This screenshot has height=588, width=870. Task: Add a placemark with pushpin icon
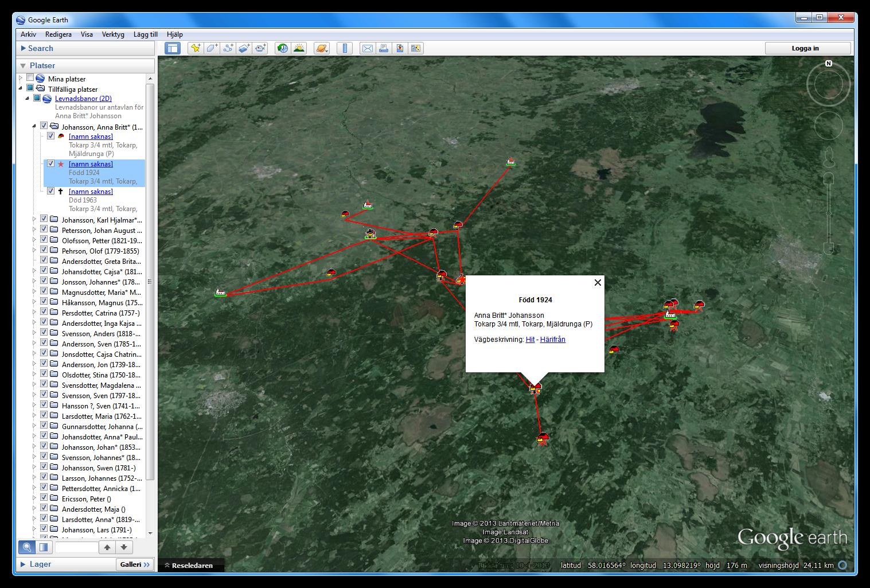click(x=196, y=48)
